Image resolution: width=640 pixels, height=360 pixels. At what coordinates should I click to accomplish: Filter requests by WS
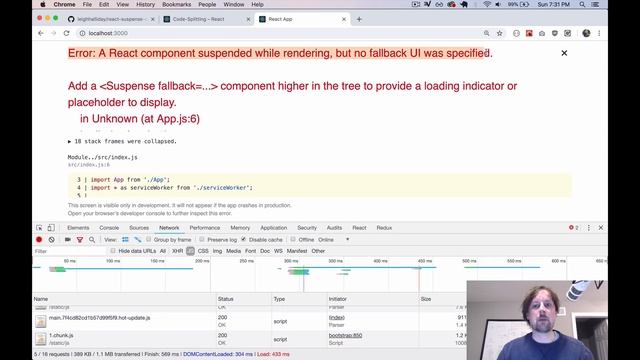(x=278, y=251)
